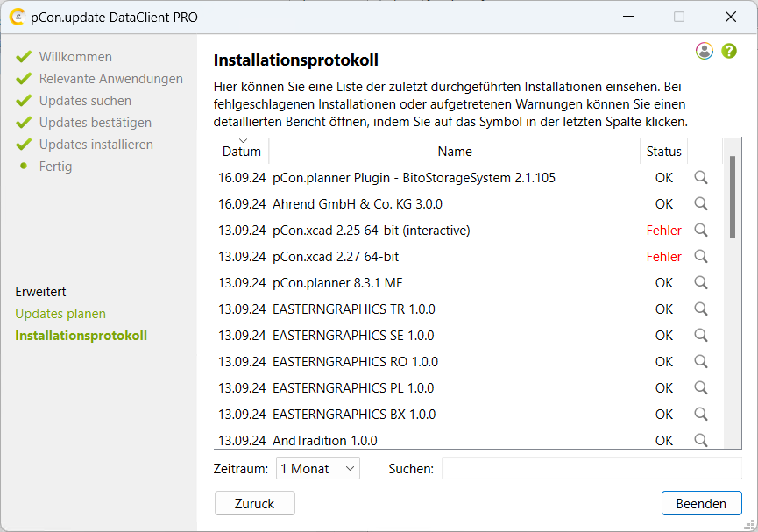The image size is (758, 532).
Task: Go to Updates installieren step
Action: 96,144
